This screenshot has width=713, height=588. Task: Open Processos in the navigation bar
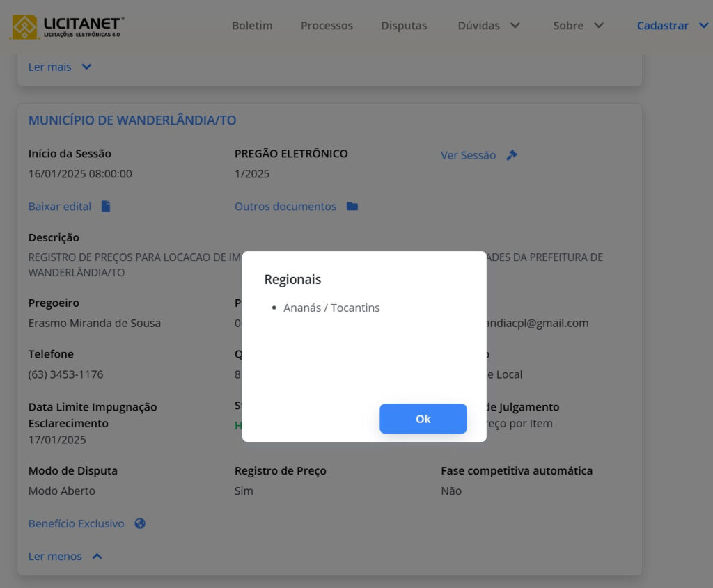[327, 26]
